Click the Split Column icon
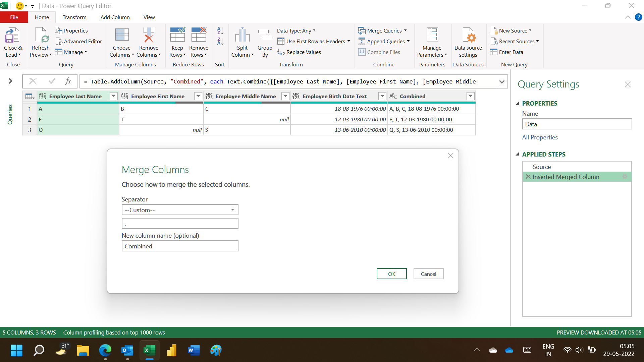The height and width of the screenshot is (362, 644). point(242,35)
